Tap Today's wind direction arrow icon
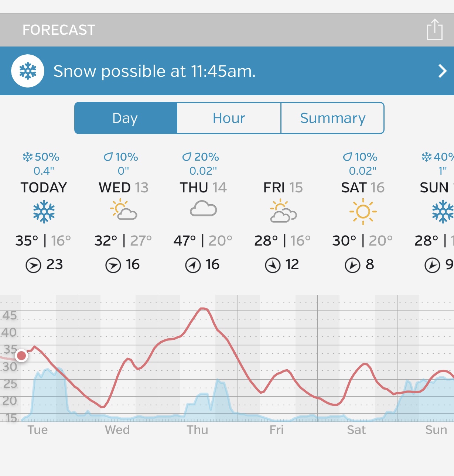Viewport: 454px width, 476px height. click(x=33, y=265)
